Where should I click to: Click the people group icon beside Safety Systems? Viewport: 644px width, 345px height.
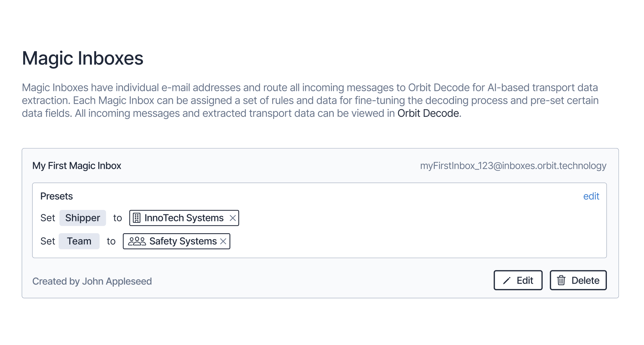point(137,241)
